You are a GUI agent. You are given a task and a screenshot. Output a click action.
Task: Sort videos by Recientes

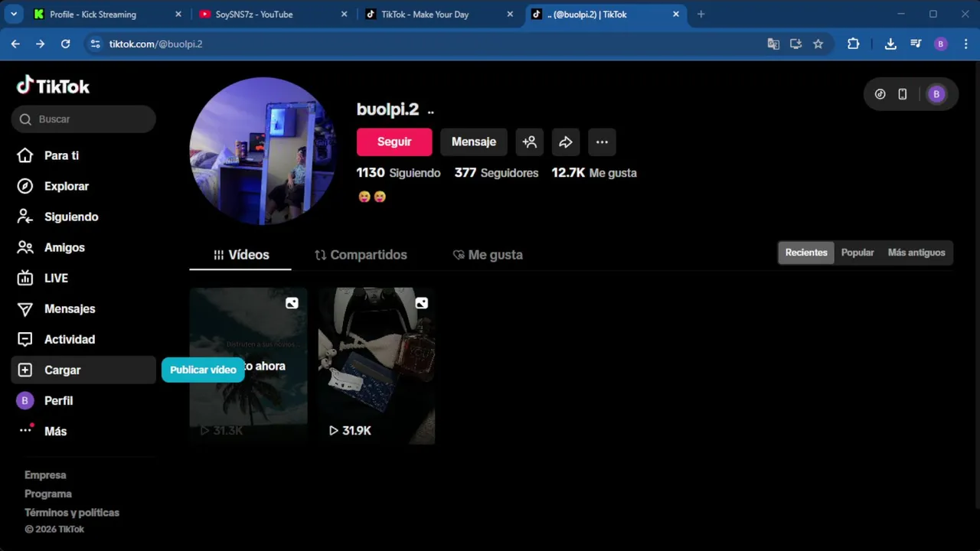pyautogui.click(x=806, y=253)
